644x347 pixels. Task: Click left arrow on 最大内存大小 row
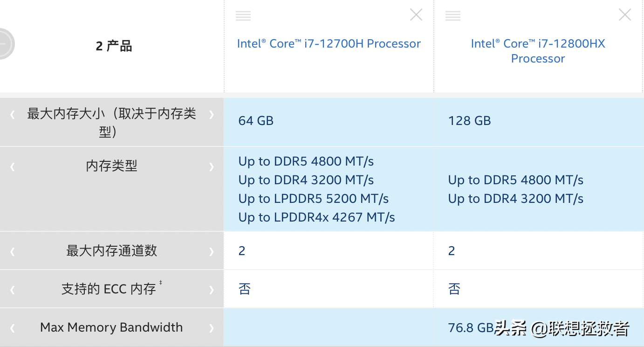pyautogui.click(x=13, y=114)
